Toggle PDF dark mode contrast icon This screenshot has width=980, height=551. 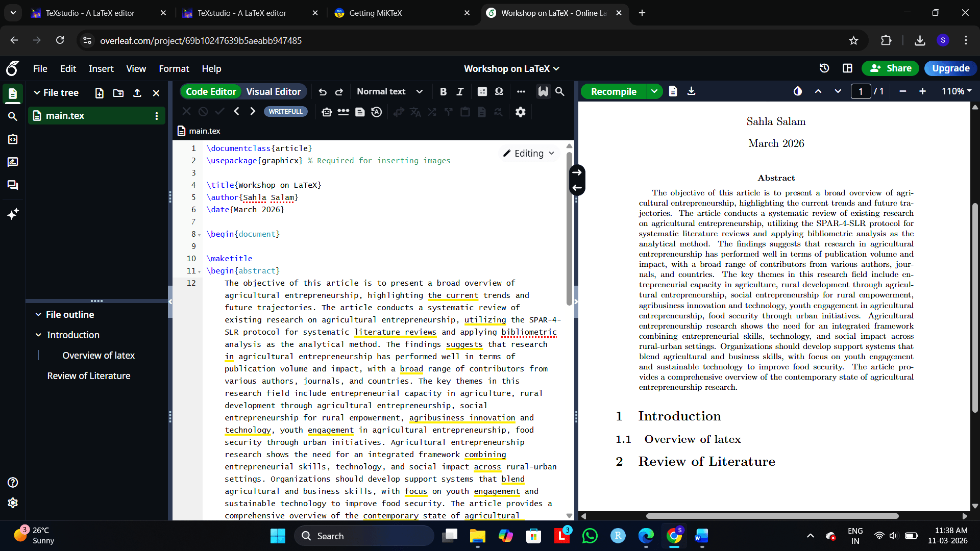click(798, 91)
